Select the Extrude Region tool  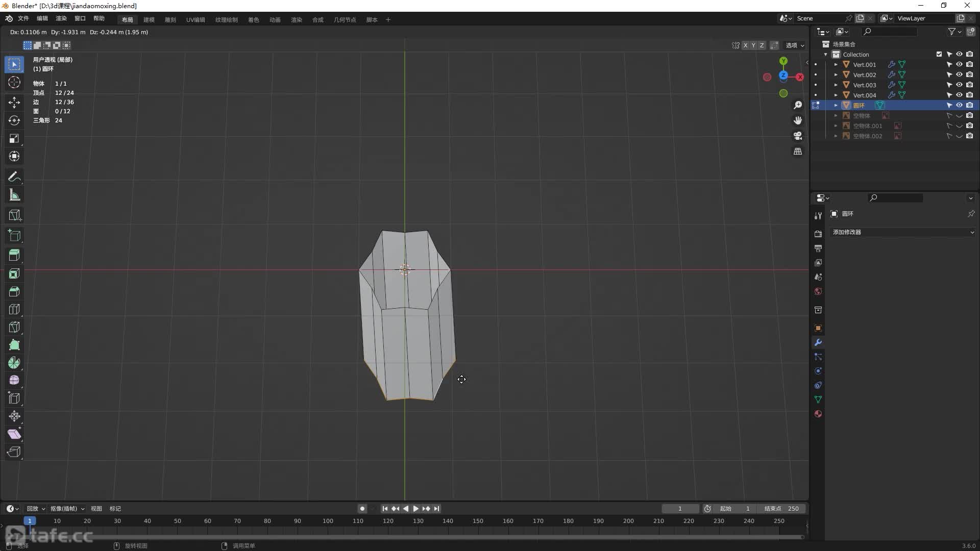[x=14, y=255]
